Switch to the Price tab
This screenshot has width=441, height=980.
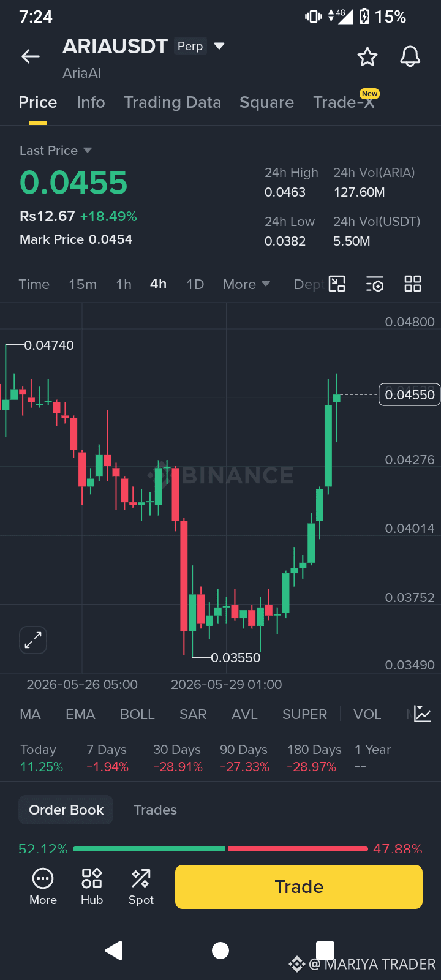[x=38, y=102]
